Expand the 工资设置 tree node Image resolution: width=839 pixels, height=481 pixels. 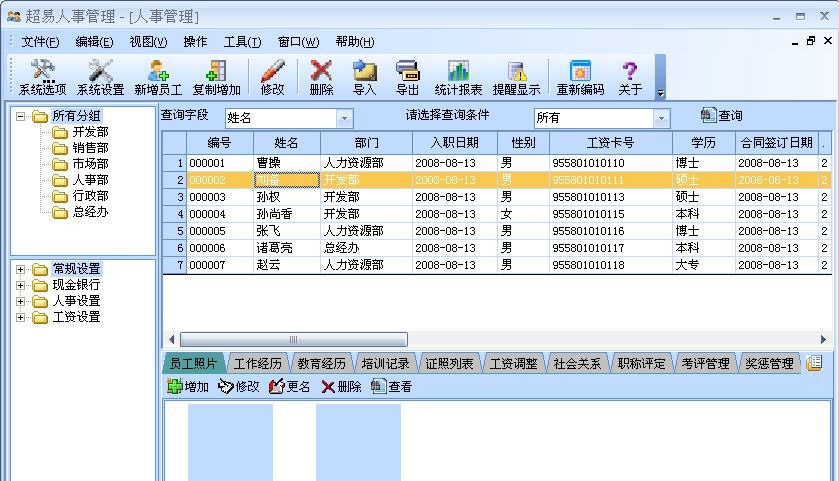click(20, 317)
